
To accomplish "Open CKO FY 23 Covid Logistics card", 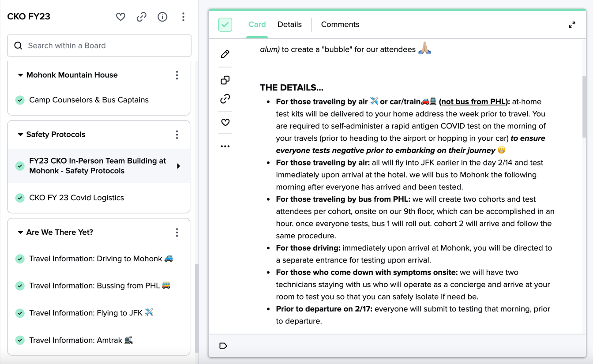I will click(x=76, y=198).
